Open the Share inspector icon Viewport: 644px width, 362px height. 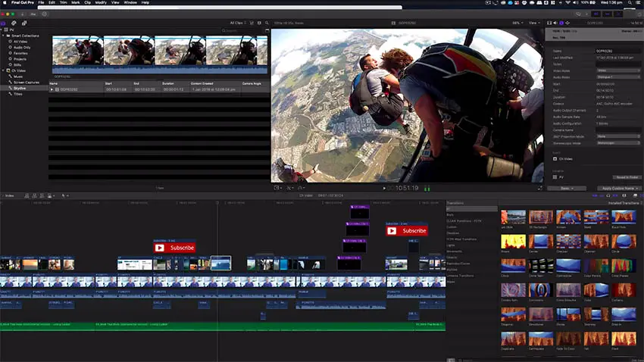click(567, 23)
